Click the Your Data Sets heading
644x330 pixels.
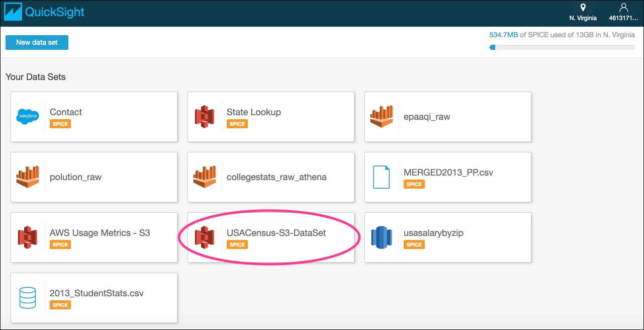pyautogui.click(x=36, y=77)
